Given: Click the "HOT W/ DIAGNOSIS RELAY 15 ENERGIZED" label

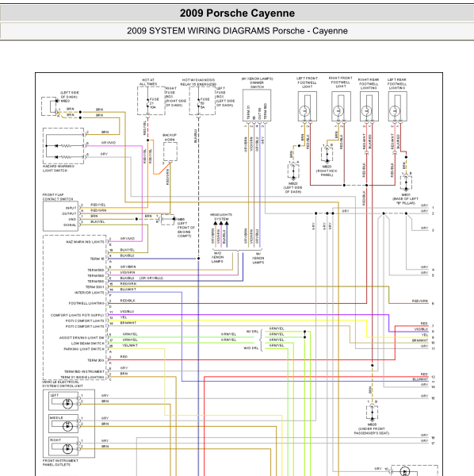Looking at the screenshot, I should coord(199,82).
